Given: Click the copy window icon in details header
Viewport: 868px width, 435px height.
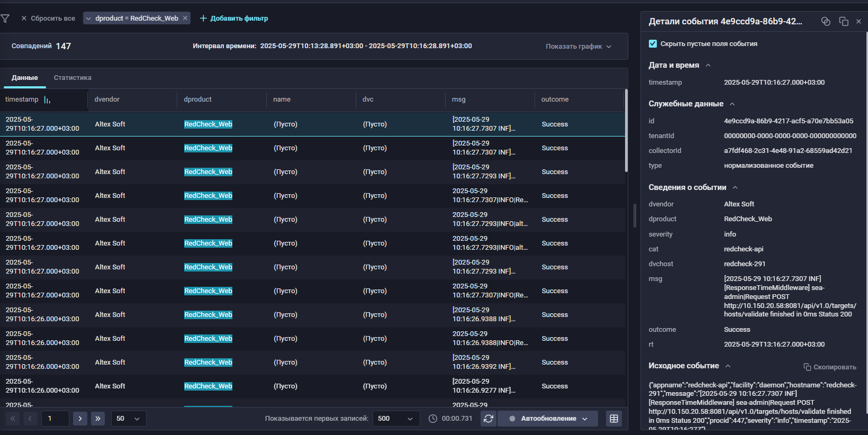Looking at the screenshot, I should click(x=844, y=21).
